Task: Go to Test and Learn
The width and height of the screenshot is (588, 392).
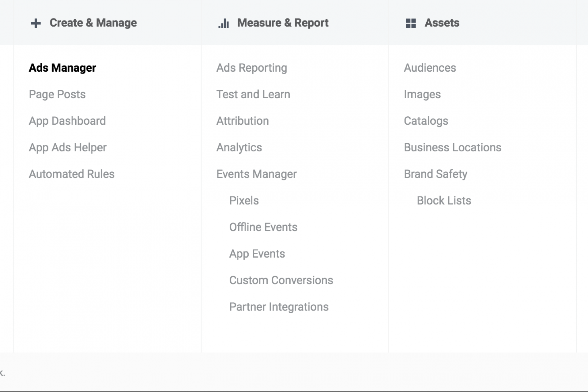Action: 253,94
